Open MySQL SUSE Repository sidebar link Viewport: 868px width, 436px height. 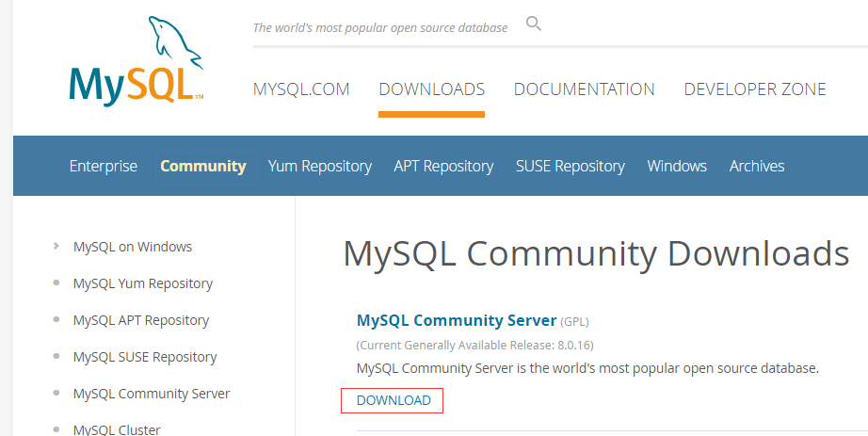[x=145, y=357]
